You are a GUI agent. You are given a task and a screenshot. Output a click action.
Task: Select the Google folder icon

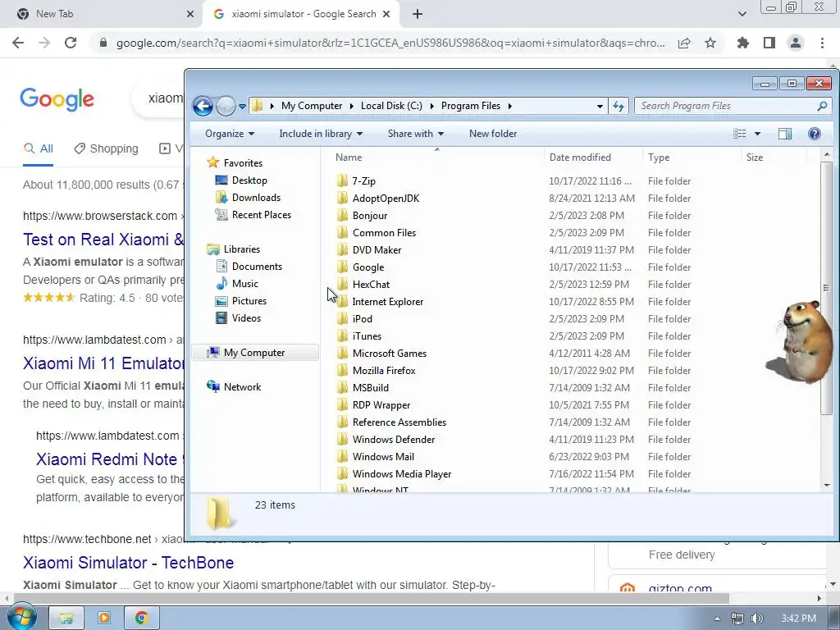click(x=342, y=267)
